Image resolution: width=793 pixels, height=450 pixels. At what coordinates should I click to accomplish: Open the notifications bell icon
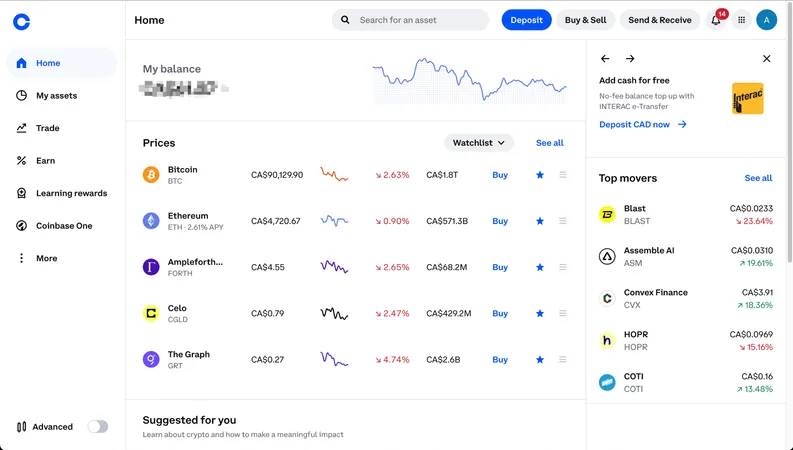click(x=716, y=20)
